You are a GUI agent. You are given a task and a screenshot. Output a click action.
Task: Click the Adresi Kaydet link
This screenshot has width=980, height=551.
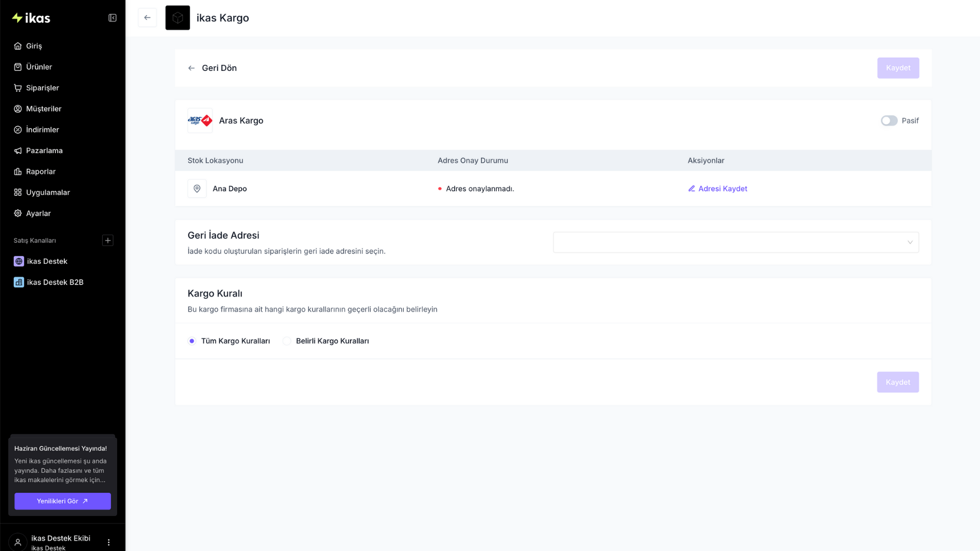(x=718, y=189)
